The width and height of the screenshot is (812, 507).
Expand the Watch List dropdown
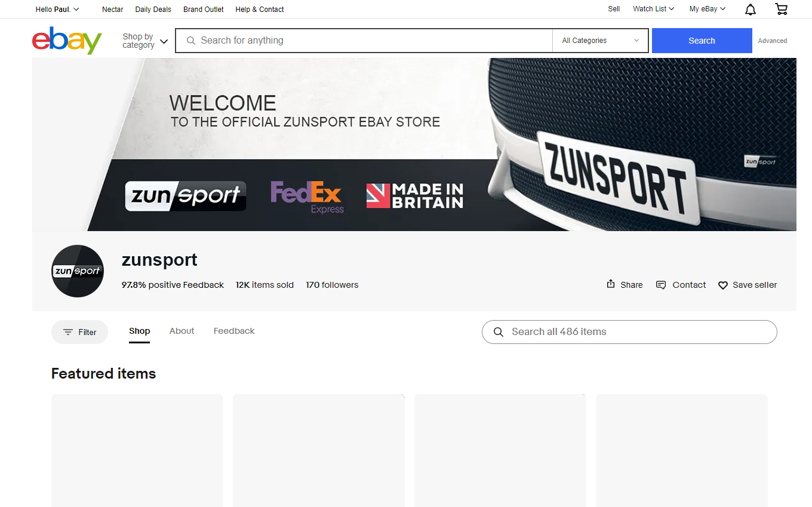(653, 9)
